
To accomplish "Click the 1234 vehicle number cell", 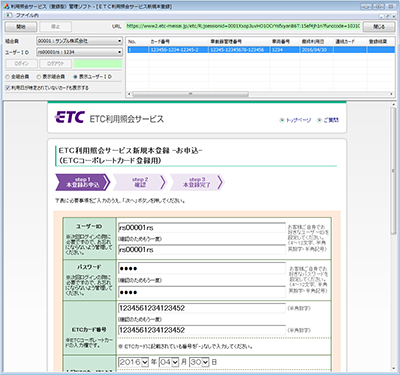I will tap(285, 50).
